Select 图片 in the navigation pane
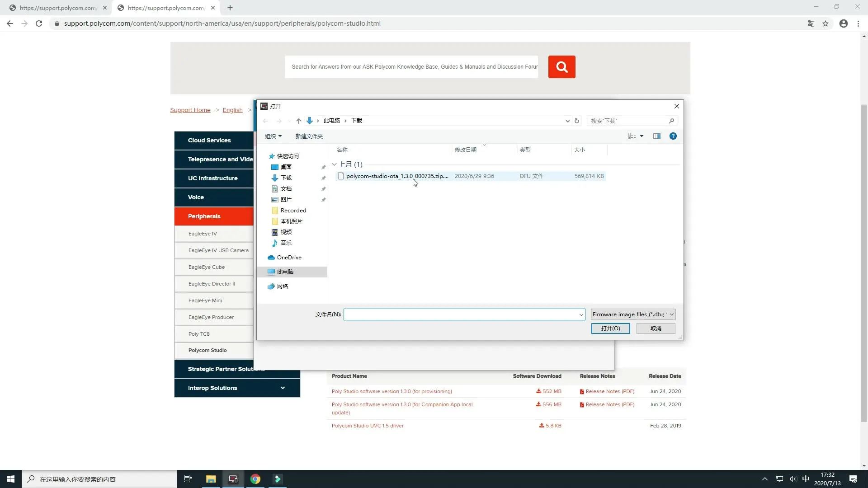Viewport: 868px width, 488px height. pos(286,199)
